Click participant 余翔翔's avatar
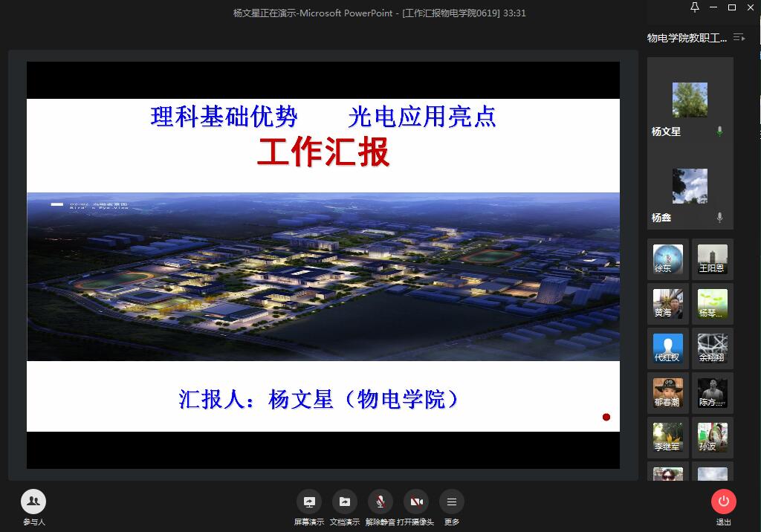Screen dimensions: 761x532 coord(712,348)
